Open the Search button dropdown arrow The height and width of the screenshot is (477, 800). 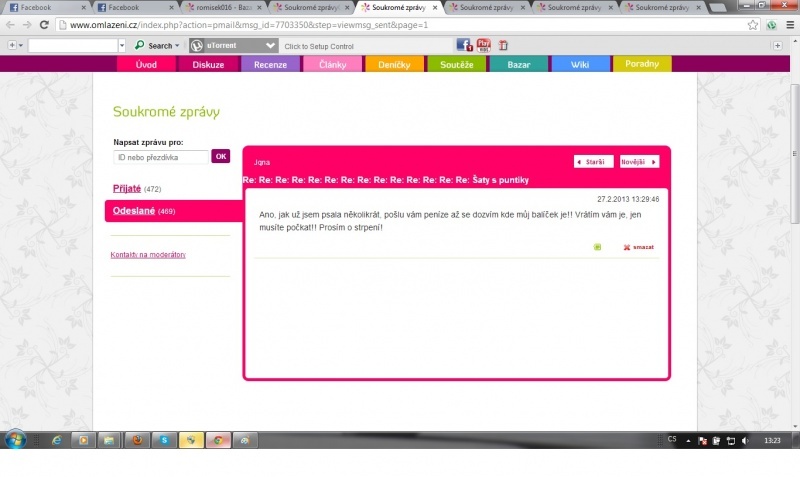click(x=177, y=46)
